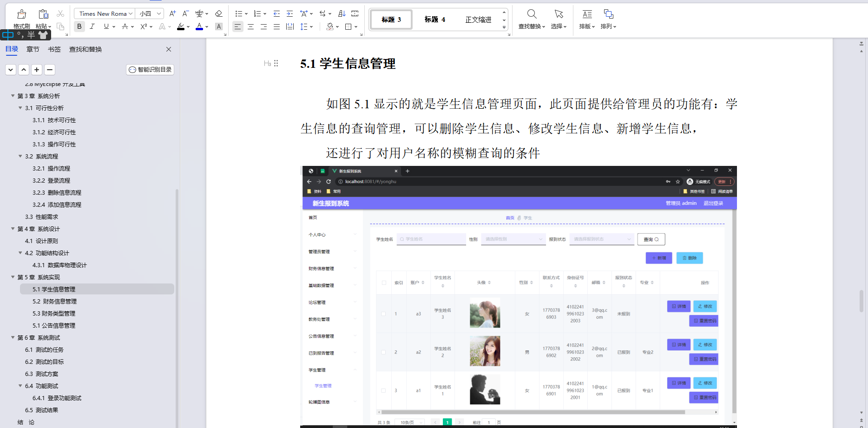Enable underline formatting
Viewport: 868px width, 428px height.
[105, 26]
